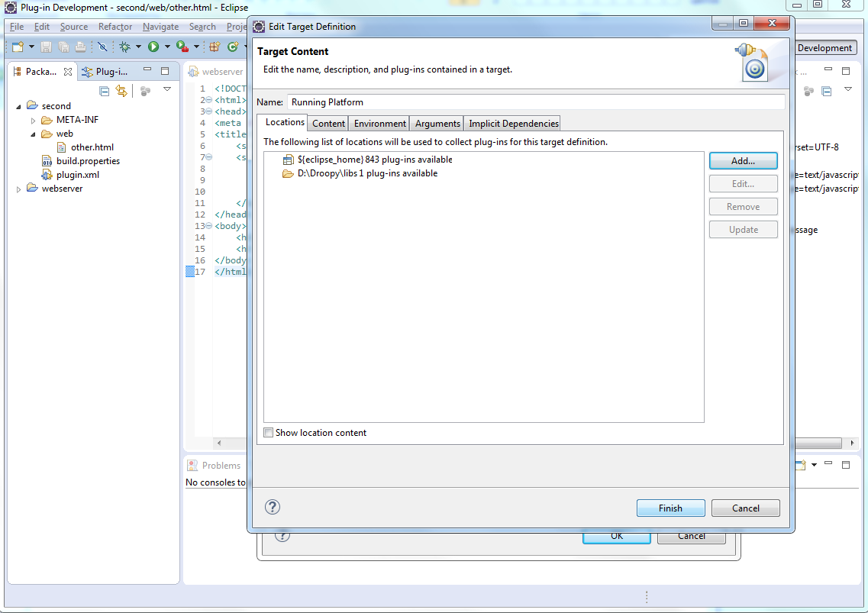Switch to the Environment tab
The image size is (868, 613).
pos(379,124)
